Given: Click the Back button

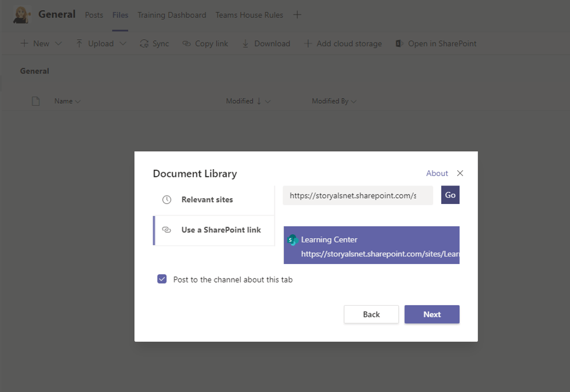Looking at the screenshot, I should [371, 314].
